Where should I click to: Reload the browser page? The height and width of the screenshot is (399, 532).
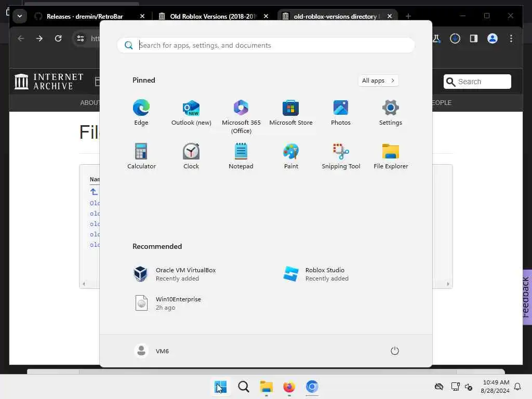click(x=58, y=38)
